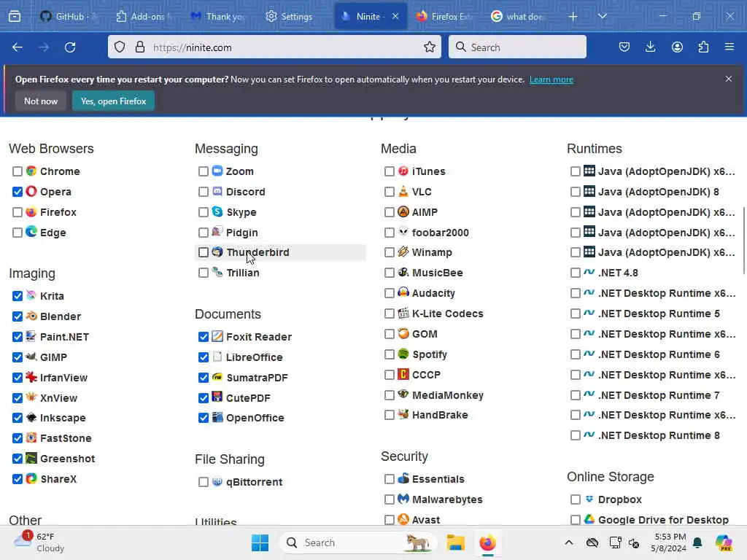Viewport: 747px width, 560px height.
Task: Check the Winamp checkbox
Action: click(x=390, y=252)
